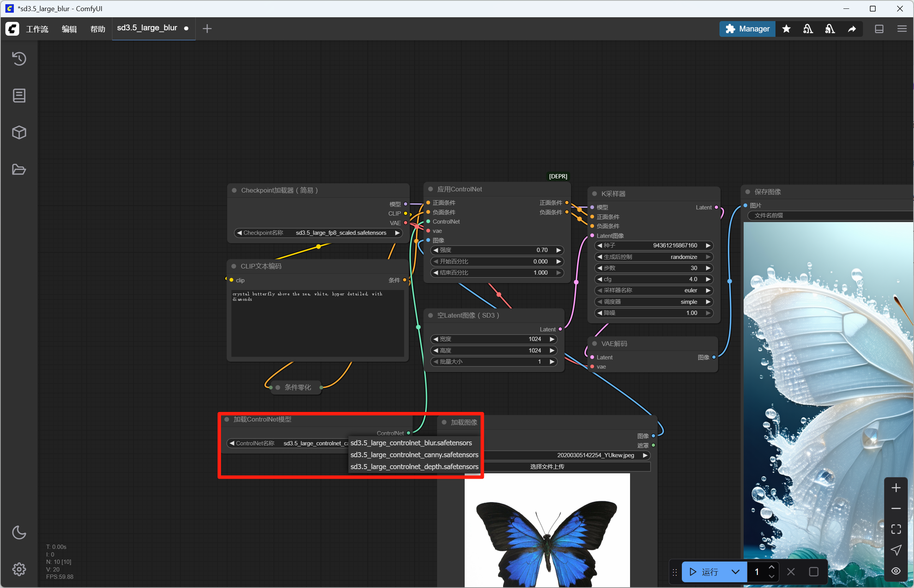Click the canvas select mode arrow icon
The image size is (914, 588).
coord(896,550)
